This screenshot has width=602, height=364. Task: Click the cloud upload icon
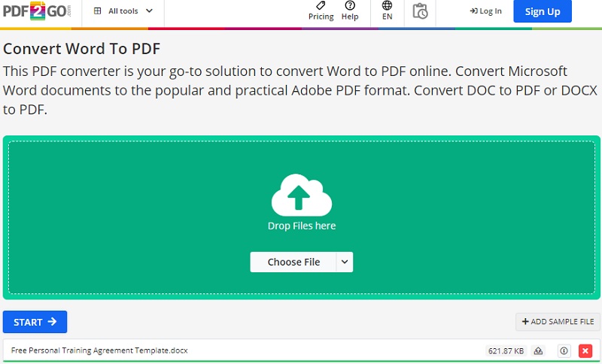pos(302,196)
